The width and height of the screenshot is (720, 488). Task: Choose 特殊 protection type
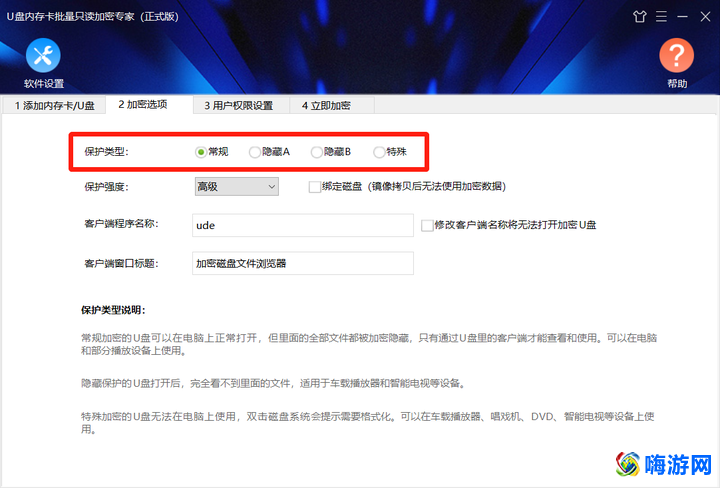click(x=390, y=152)
